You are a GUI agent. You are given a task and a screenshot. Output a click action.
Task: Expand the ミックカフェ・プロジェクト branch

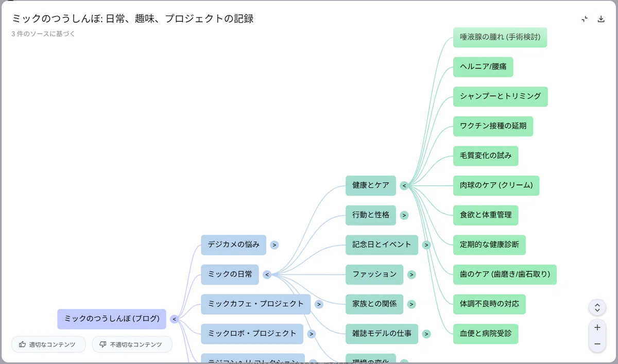point(319,304)
